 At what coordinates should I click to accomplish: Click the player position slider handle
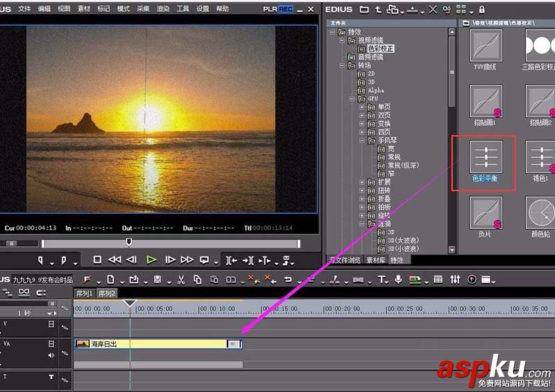[x=129, y=242]
